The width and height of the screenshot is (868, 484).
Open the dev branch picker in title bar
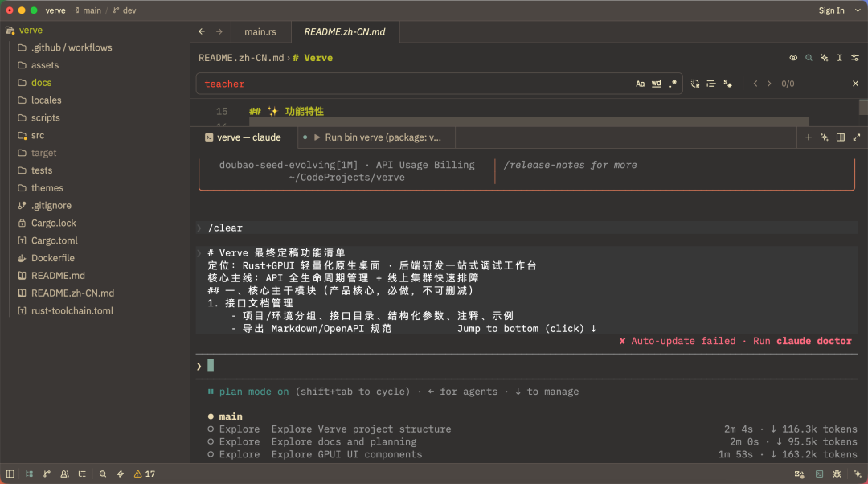point(125,10)
